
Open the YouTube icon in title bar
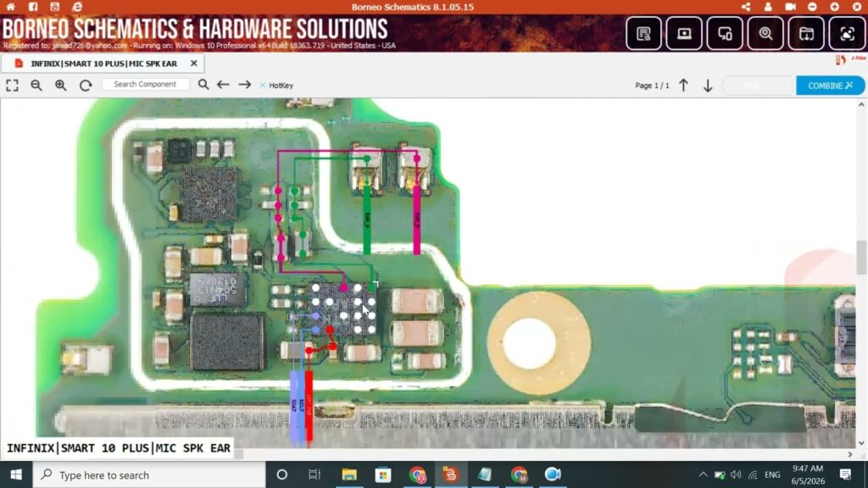click(55, 7)
